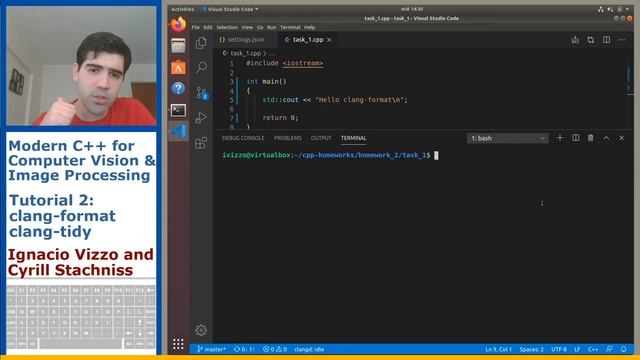The width and height of the screenshot is (640, 360).
Task: Open errors and warnings count in status bar
Action: pos(275,349)
